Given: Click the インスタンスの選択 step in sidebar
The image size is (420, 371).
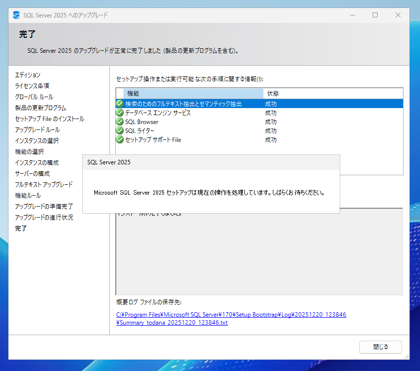Looking at the screenshot, I should click(37, 141).
